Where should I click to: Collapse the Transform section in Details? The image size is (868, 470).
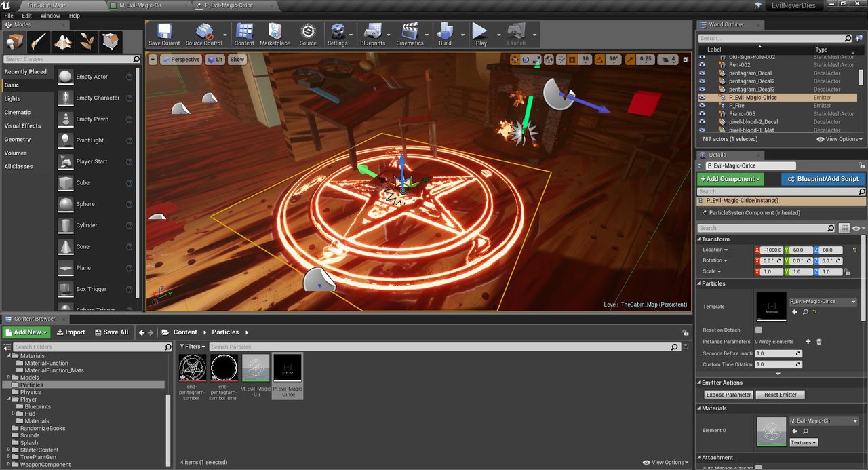699,239
